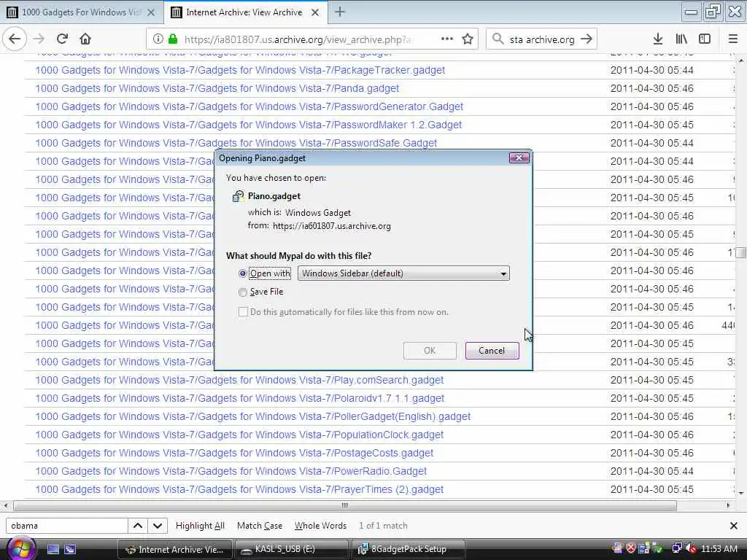
Task: Toggle the sidebars icon
Action: pyautogui.click(x=705, y=39)
